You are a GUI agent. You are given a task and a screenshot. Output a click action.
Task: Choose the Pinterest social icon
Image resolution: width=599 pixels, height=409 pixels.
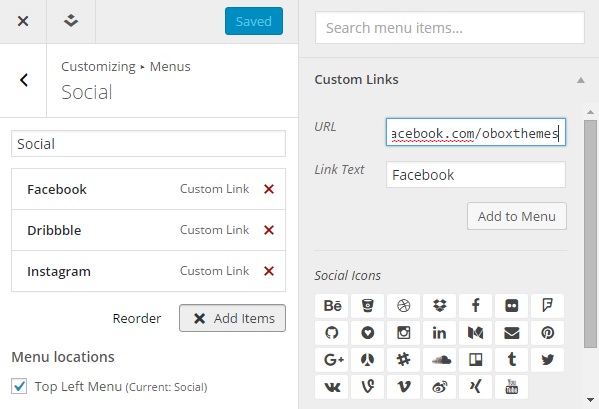[x=547, y=333]
